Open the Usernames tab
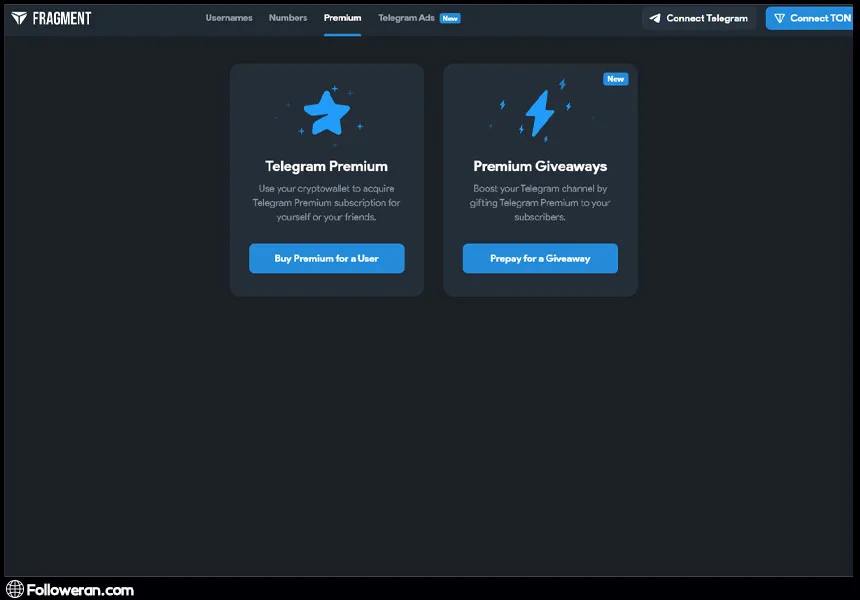860x600 pixels. [229, 18]
